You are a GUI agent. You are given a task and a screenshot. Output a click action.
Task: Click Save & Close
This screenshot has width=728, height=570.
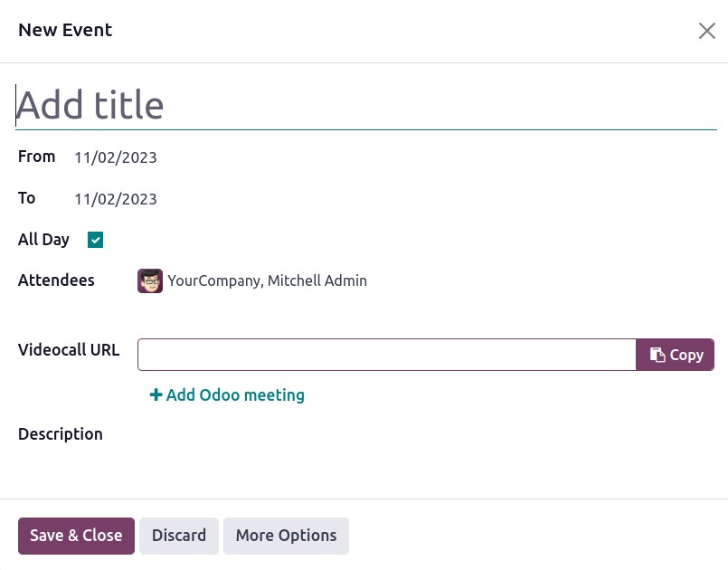tap(76, 536)
